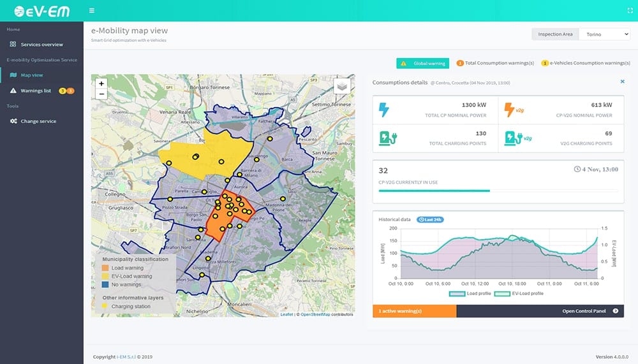The image size is (638, 364).
Task: Click the CP-V2G in use progress bar
Action: coord(498,191)
